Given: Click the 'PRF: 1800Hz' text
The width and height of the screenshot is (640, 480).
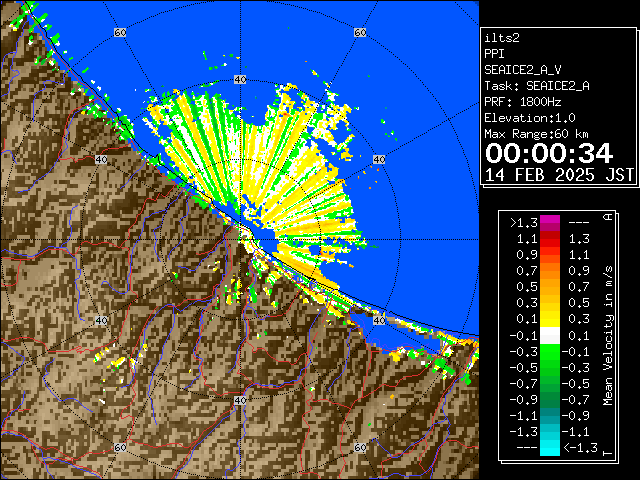Looking at the screenshot, I should click(x=522, y=102).
